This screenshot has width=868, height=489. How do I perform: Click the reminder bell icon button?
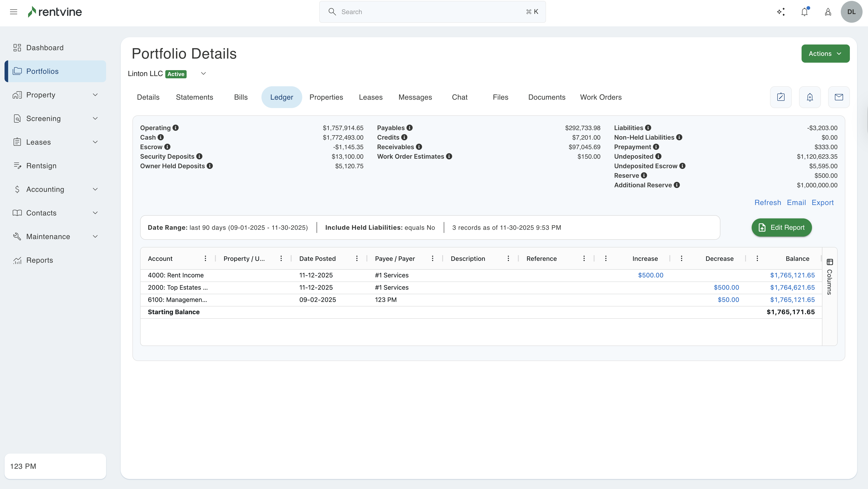click(810, 97)
